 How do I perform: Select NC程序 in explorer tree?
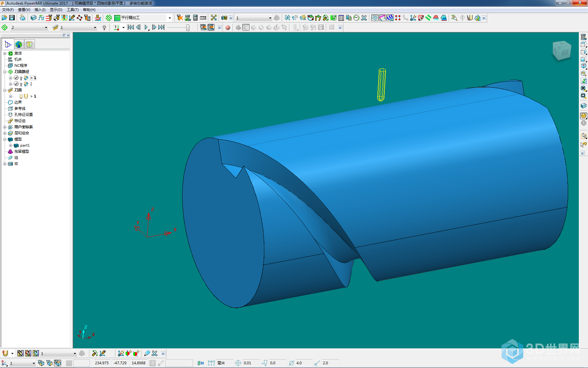coord(21,66)
